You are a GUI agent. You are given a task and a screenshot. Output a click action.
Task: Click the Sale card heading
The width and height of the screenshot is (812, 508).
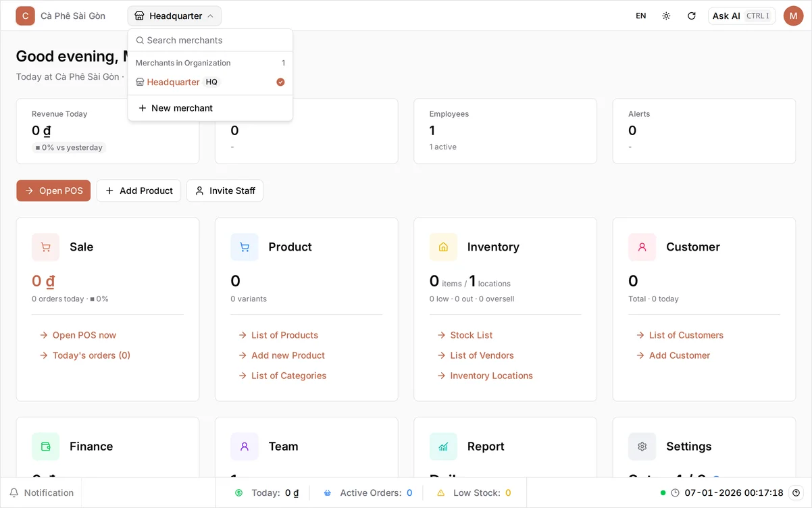[81, 247]
